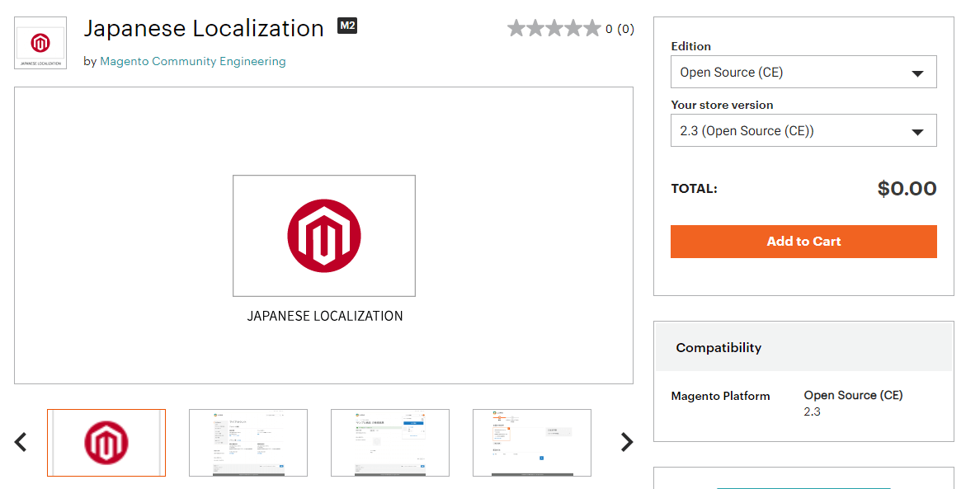Open the Magento Community Engineering profile link

(x=192, y=61)
